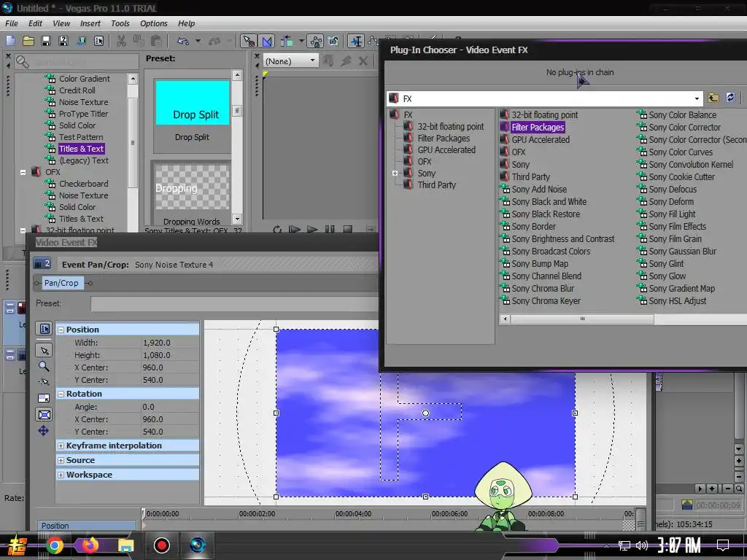Open the Auto Ripple mode dropdown arrow
The width and height of the screenshot is (747, 560).
pos(301,41)
